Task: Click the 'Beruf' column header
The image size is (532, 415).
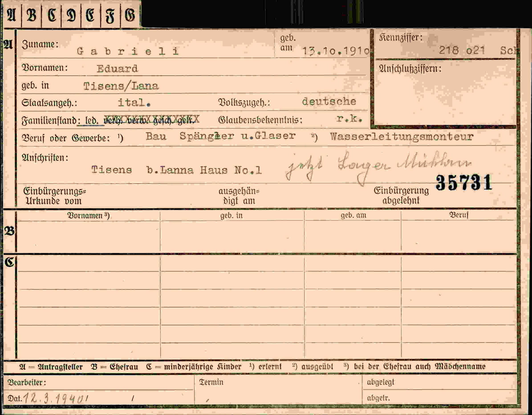Action: 459,215
